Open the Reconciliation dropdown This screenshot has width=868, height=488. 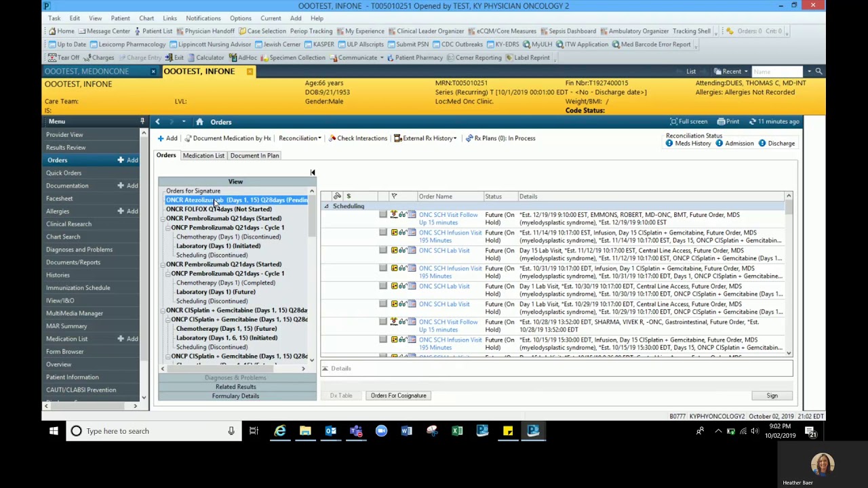[300, 138]
